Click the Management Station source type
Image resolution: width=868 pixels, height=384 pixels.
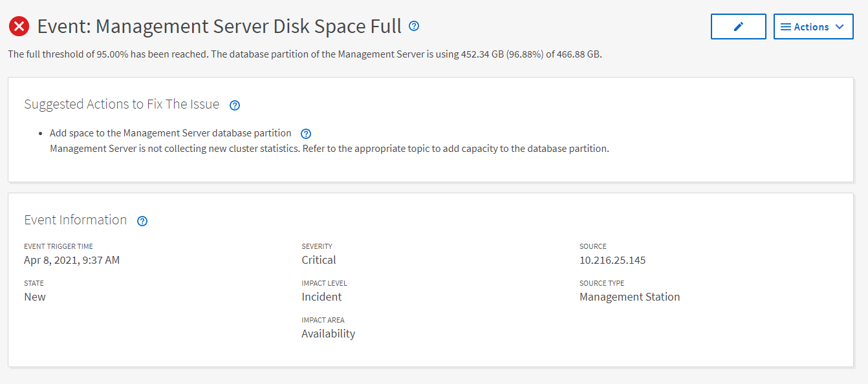click(x=629, y=297)
